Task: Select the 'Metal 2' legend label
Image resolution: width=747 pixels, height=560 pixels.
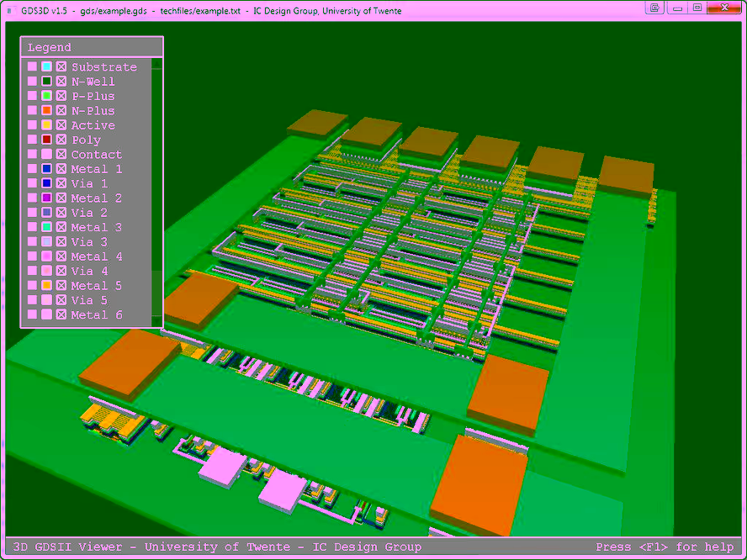Action: pos(97,198)
